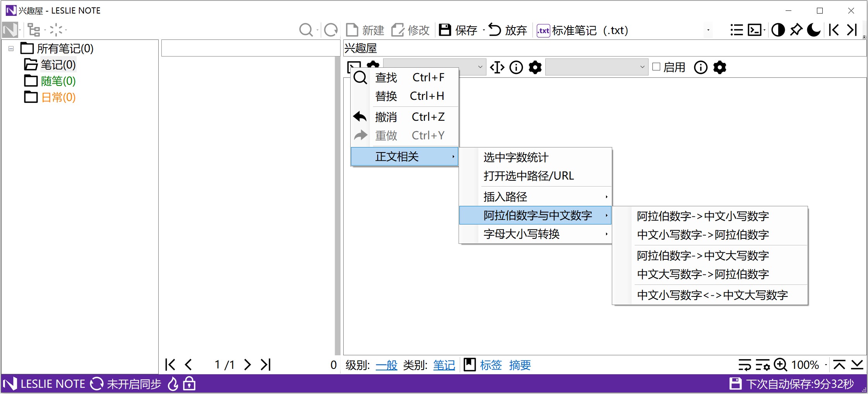Viewport: 868px width, 394px height.
Task: Toggle word wrap icon in editor footer
Action: click(744, 365)
